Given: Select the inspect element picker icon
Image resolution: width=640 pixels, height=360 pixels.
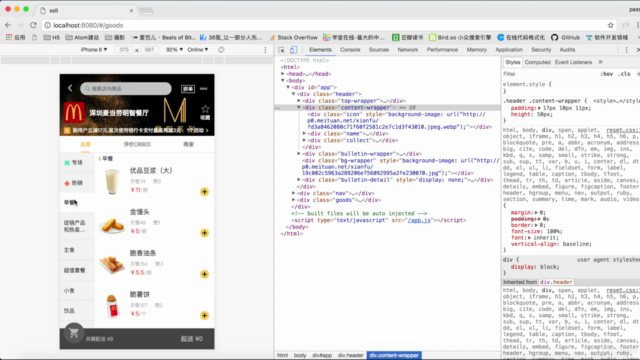Looking at the screenshot, I should click(282, 50).
